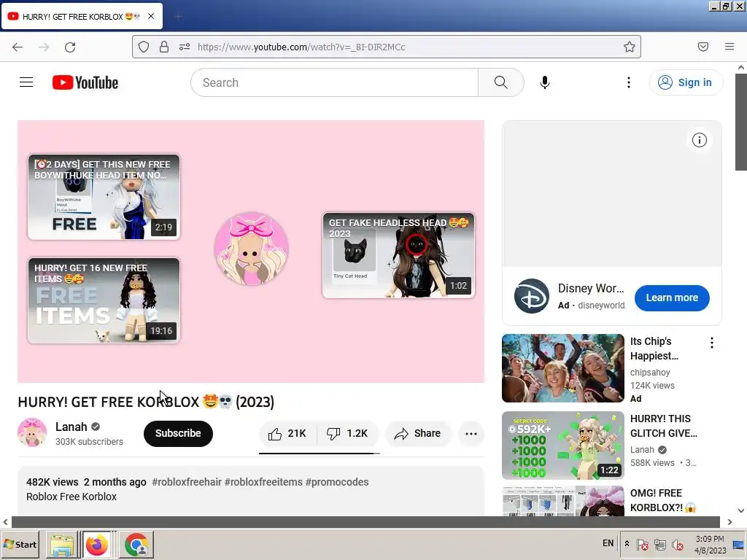Close the HURRY! GET FREE KORBLOX tab
This screenshot has width=747, height=560.
click(150, 16)
